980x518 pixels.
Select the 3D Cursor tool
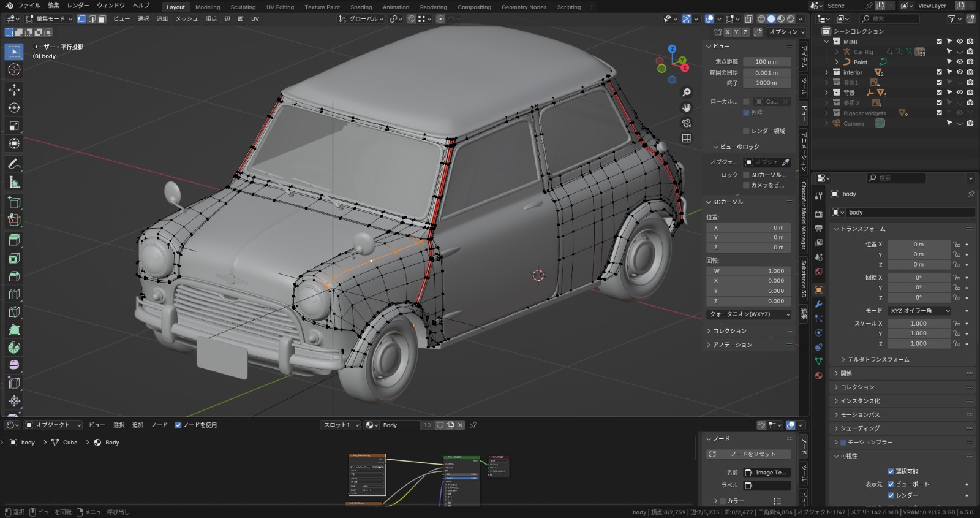click(x=14, y=70)
